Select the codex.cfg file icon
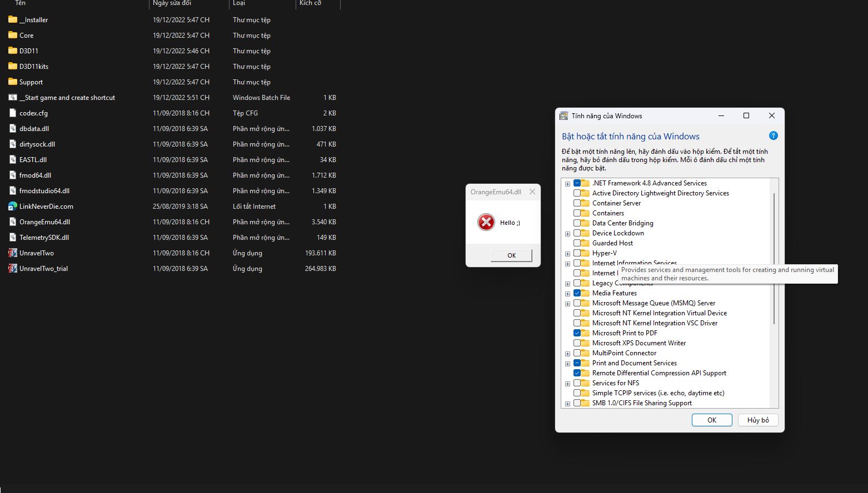868x493 pixels. coord(13,113)
